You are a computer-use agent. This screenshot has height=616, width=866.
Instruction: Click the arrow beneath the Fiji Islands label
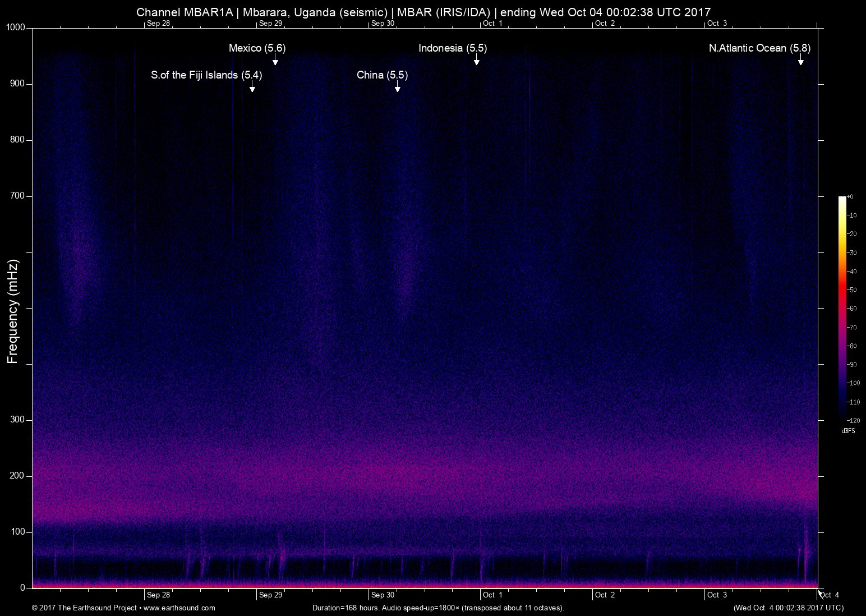click(252, 88)
